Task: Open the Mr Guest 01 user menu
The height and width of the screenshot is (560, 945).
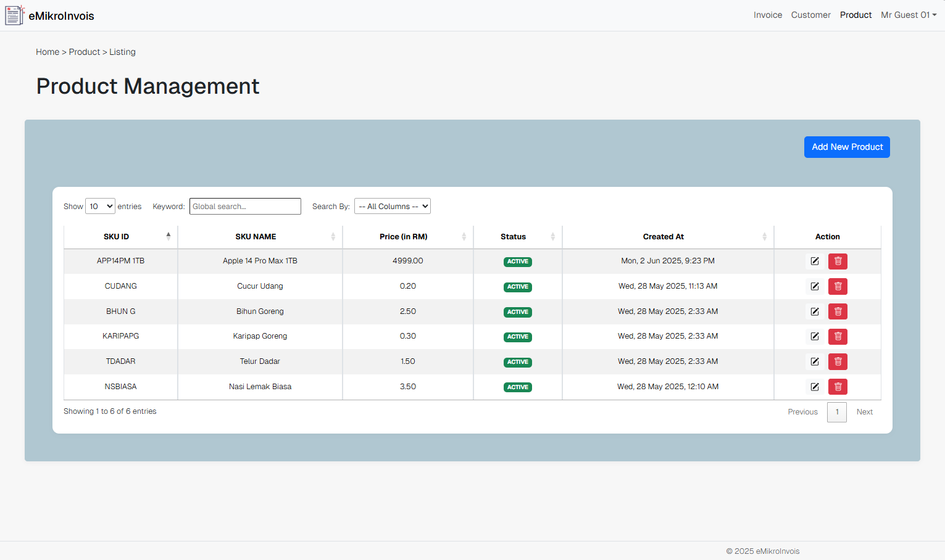Action: [x=908, y=15]
